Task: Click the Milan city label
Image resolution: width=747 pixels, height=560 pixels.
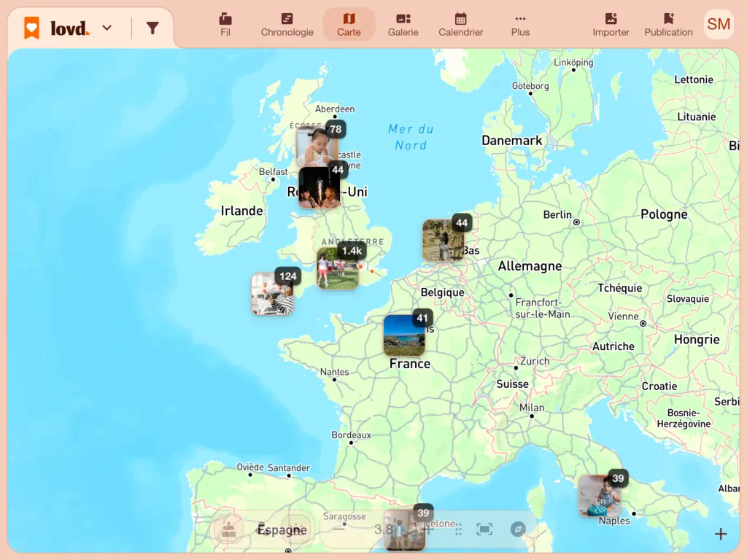Action: pyautogui.click(x=532, y=408)
